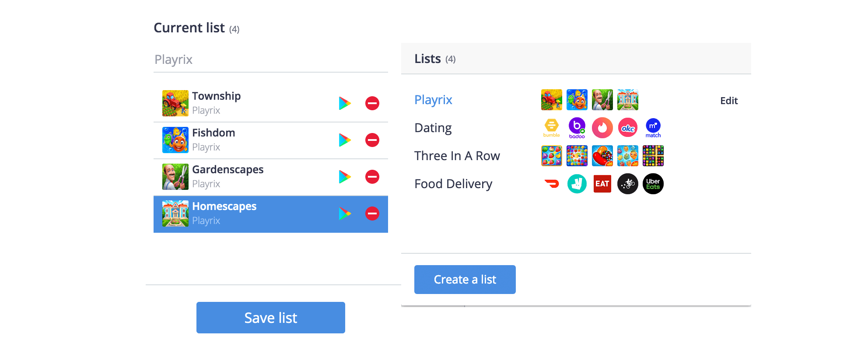Remove Gardenscapes with the red minus button
The width and height of the screenshot is (868, 350).
372,177
